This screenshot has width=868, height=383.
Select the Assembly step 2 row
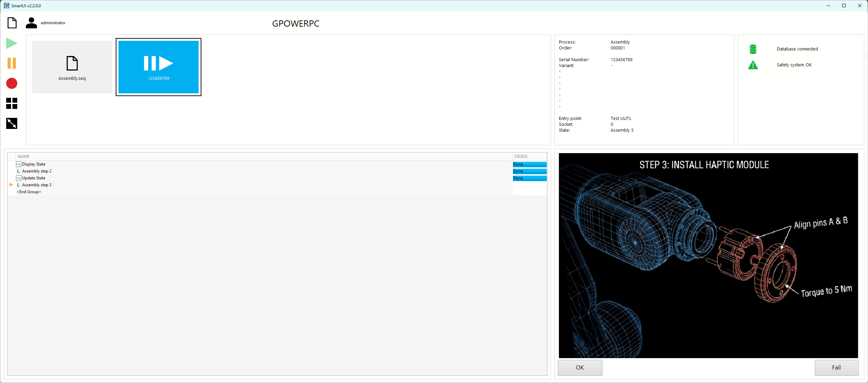coord(37,171)
